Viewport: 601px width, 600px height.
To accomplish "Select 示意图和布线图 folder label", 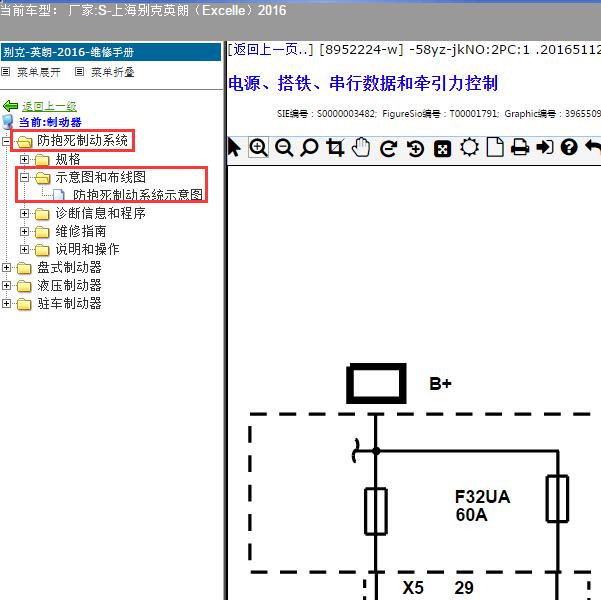I will 100,177.
